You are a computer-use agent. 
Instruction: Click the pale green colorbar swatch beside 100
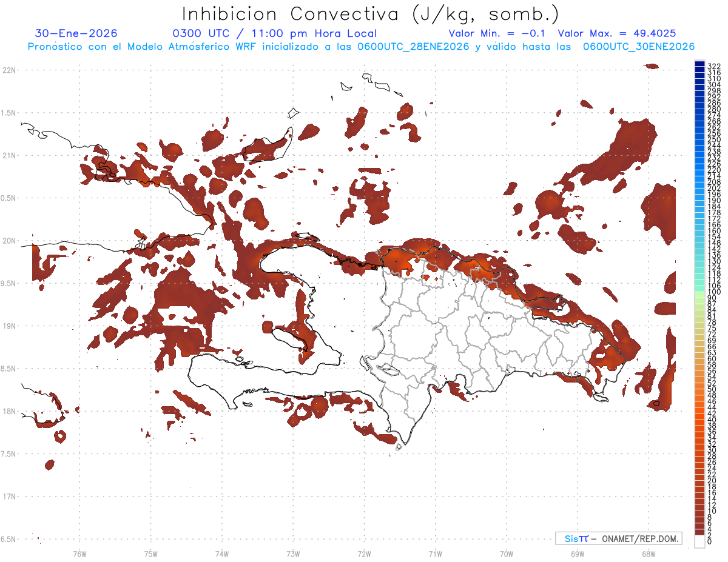click(699, 293)
